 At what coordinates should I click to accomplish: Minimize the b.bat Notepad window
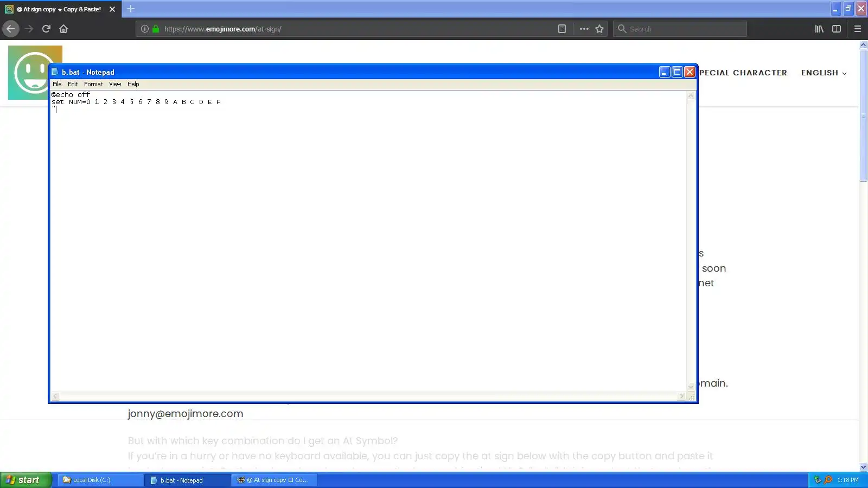click(665, 72)
